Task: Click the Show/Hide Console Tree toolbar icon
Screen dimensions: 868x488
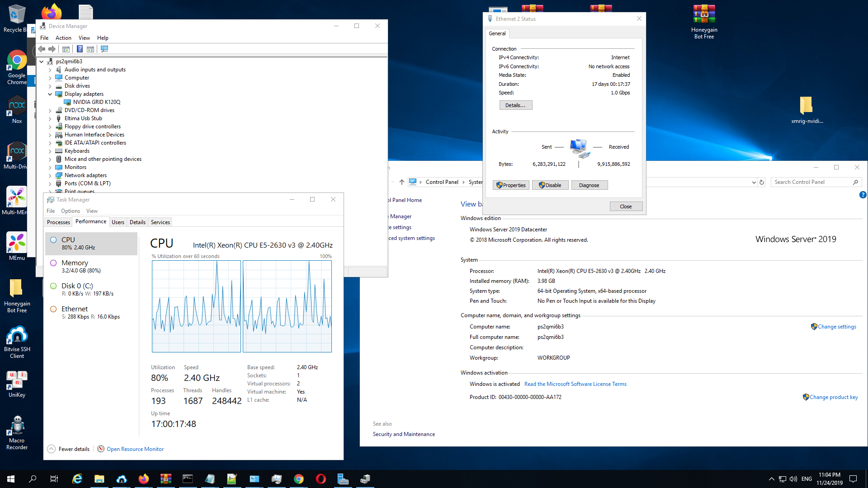Action: [66, 49]
